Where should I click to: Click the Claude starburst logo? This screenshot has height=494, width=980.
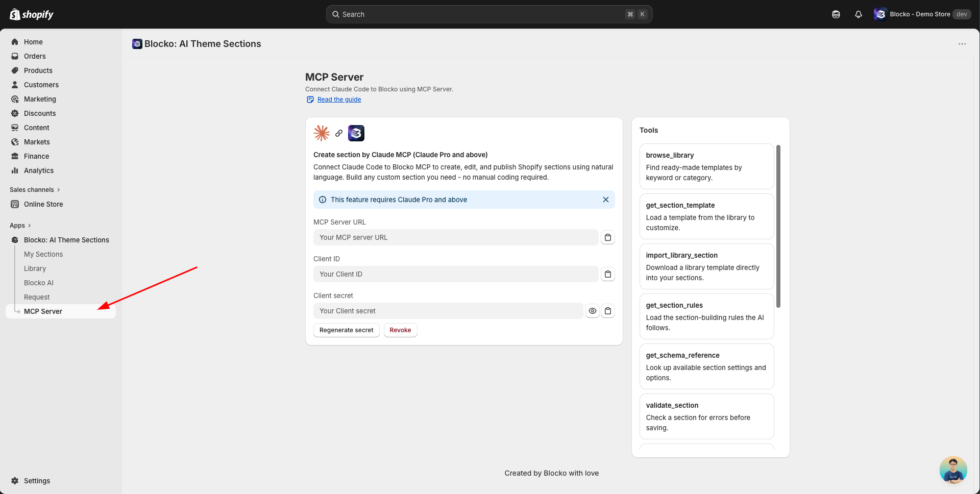pyautogui.click(x=322, y=133)
